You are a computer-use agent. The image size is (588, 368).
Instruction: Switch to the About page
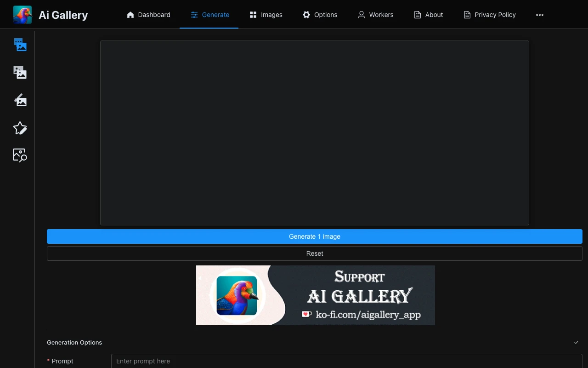coord(428,14)
